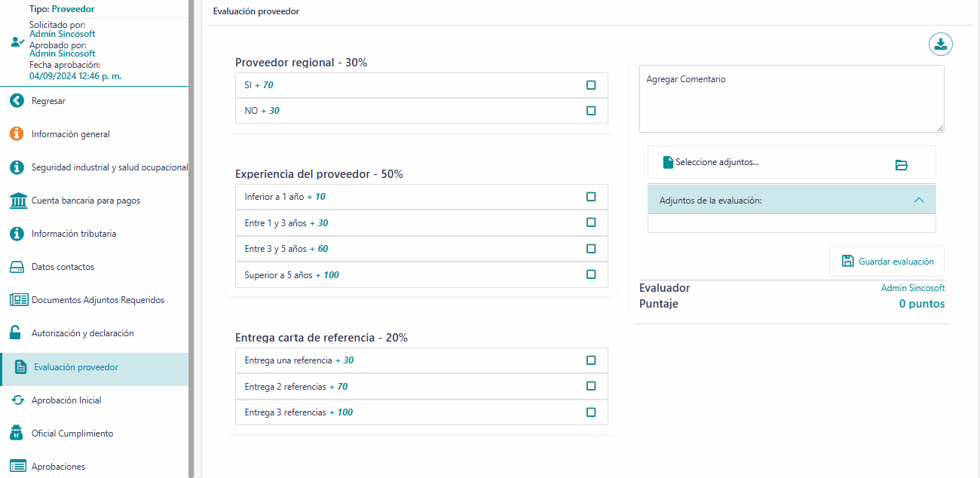Image resolution: width=980 pixels, height=478 pixels.
Task: Select Entre 3 y 5 años checkbox
Action: [x=591, y=249]
